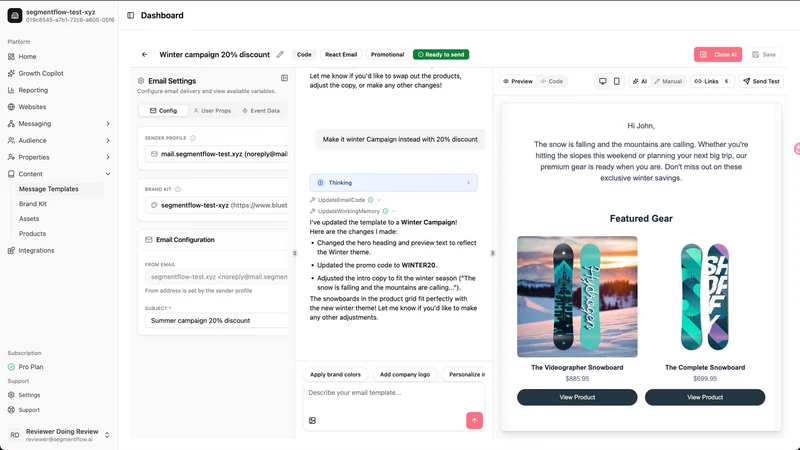This screenshot has width=800, height=450.
Task: Click the From Email field
Action: pyautogui.click(x=216, y=277)
